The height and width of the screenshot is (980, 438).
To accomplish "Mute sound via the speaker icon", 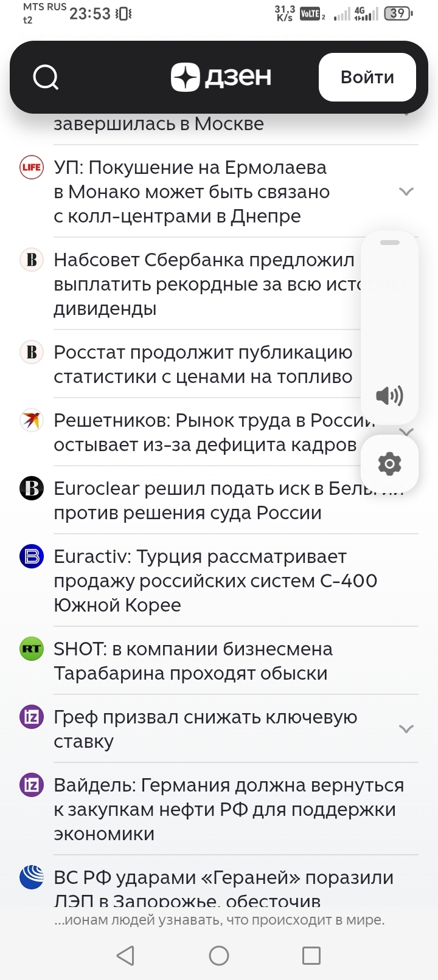I will 389,396.
